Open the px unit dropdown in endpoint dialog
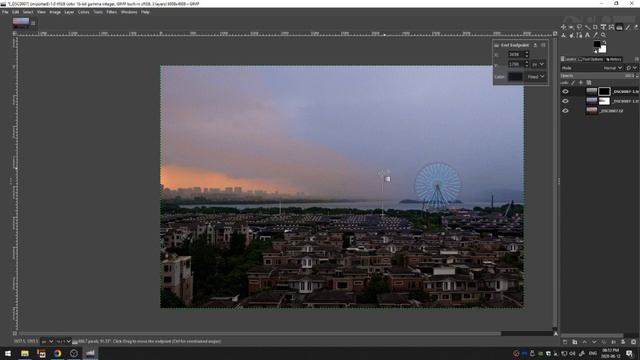This screenshot has height=360, width=640. 538,64
